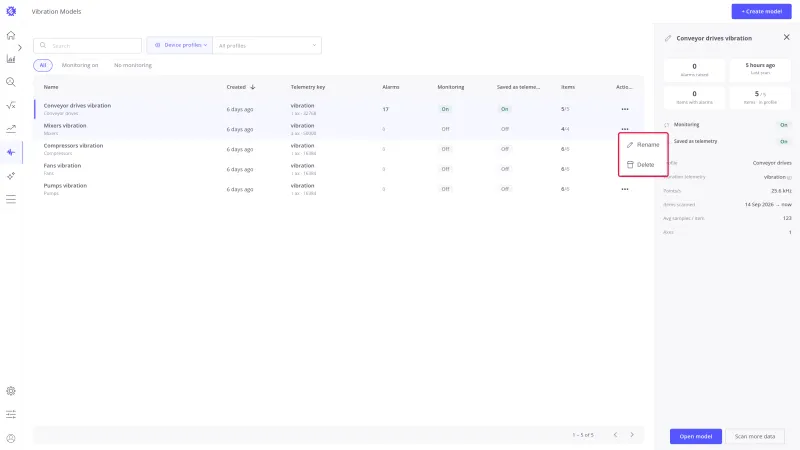This screenshot has width=800, height=450.
Task: Toggle Monitoring On badge for Conveyor drives row
Action: click(x=445, y=109)
